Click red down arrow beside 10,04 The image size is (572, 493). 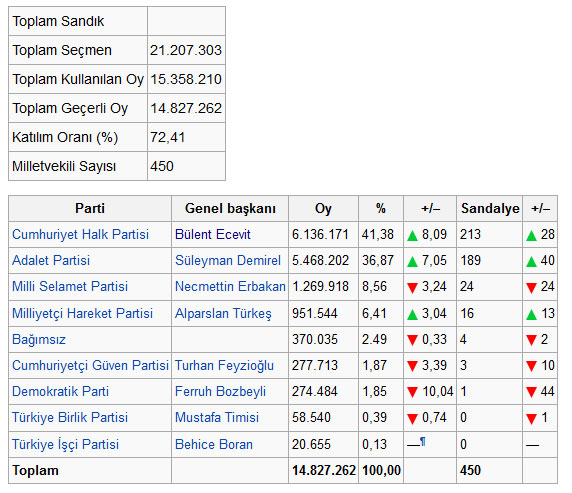[412, 392]
